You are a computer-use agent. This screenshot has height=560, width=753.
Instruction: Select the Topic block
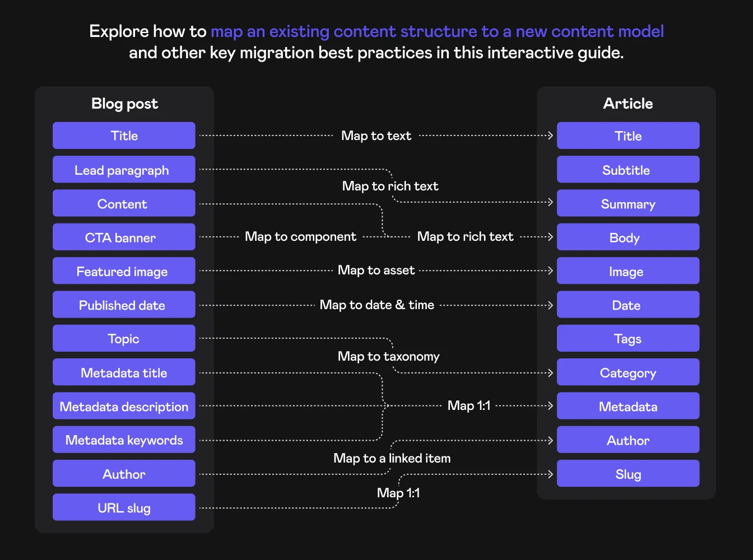tap(124, 339)
